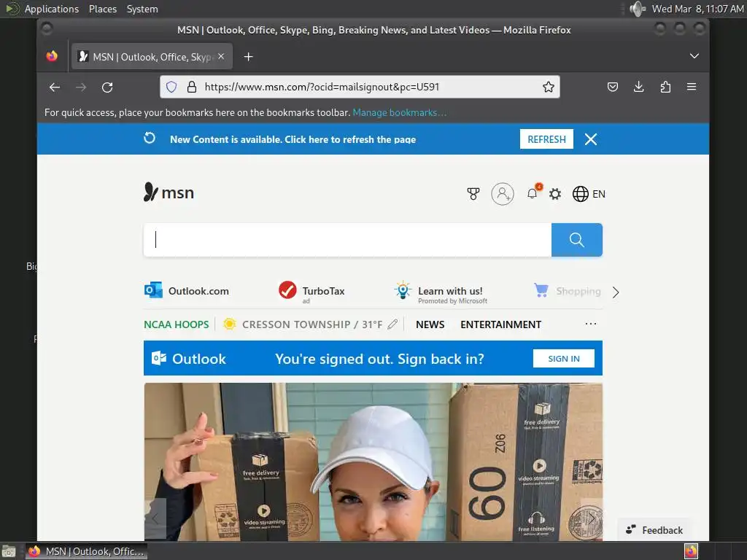Screen dimensions: 747x560
Task: Click the account sign-in avatar icon
Action: (503, 194)
